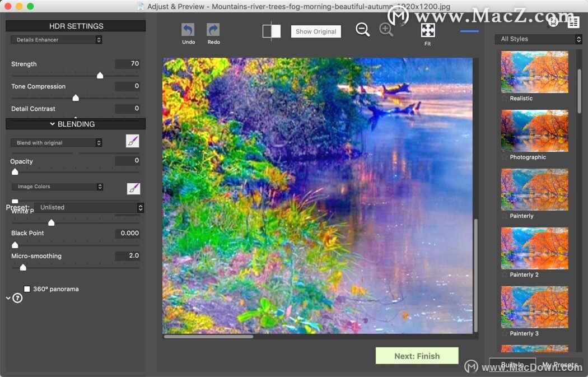Favorite the Realistic preset star
The height and width of the screenshot is (377, 588).
click(505, 98)
